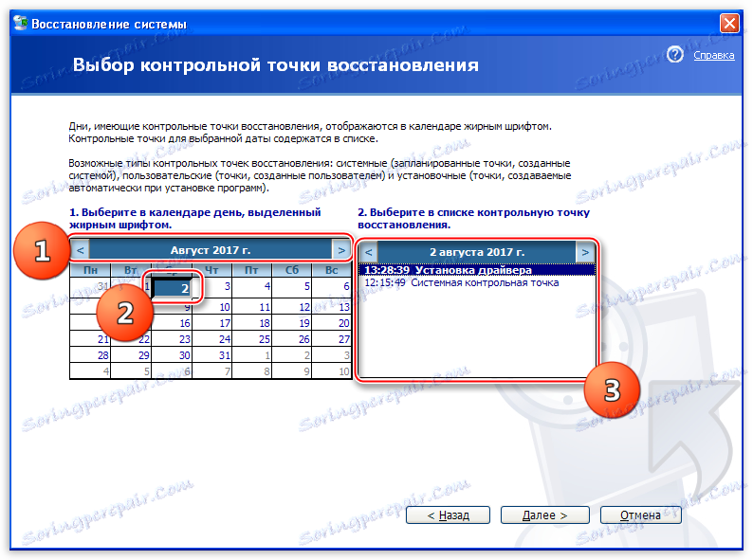Click the Август 2017 г. month header
753x560 pixels.
[211, 250]
